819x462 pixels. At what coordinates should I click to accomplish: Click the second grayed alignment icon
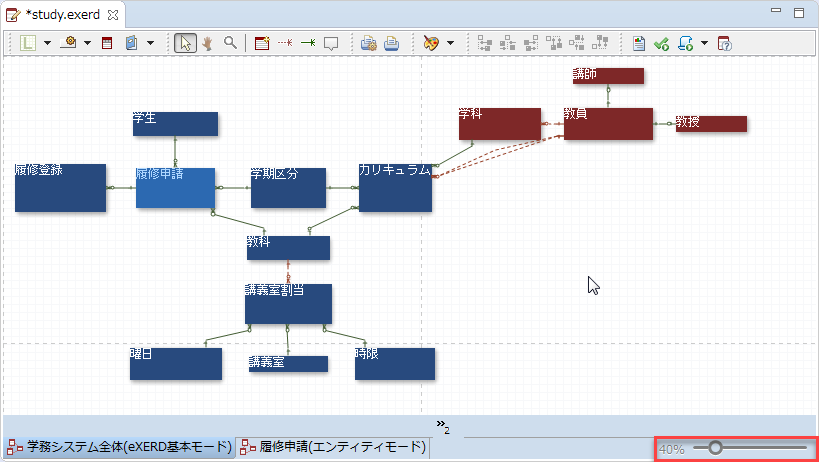pyautogui.click(x=508, y=43)
